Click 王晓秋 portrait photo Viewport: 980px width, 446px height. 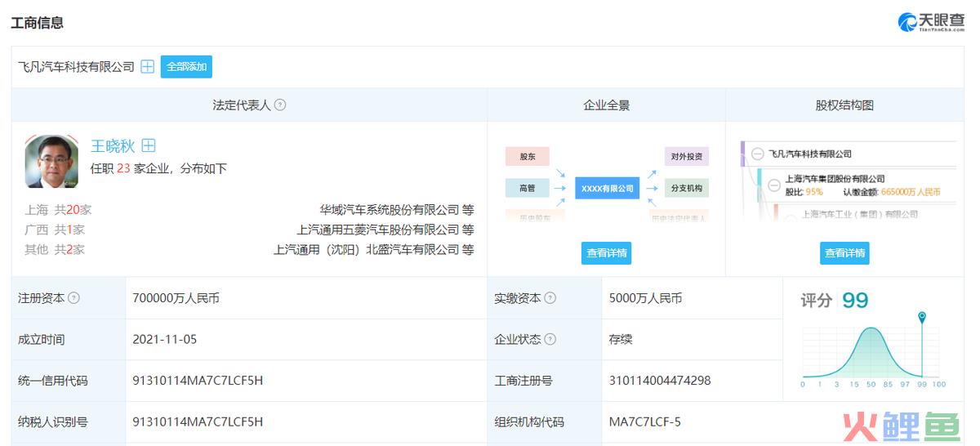[52, 162]
